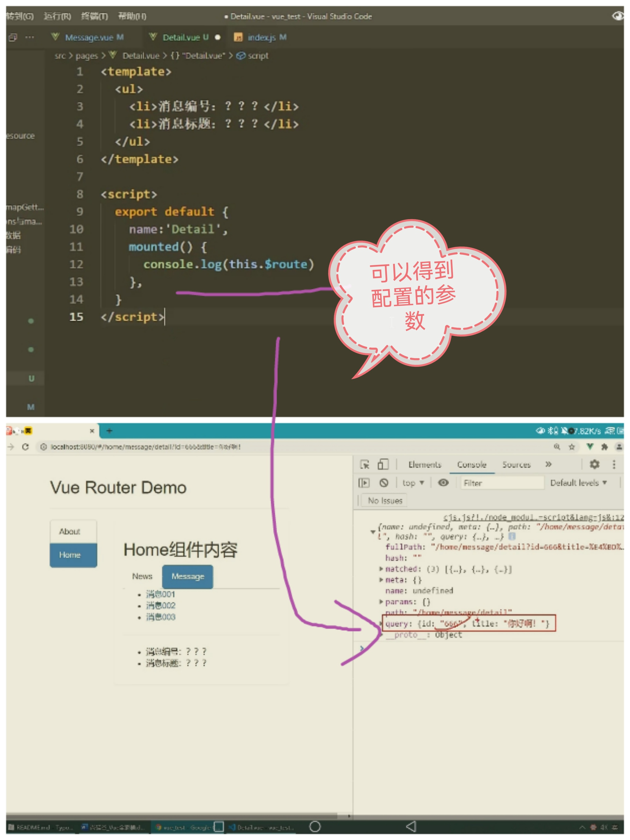
Task: Clear the console with the ban icon
Action: click(x=384, y=483)
